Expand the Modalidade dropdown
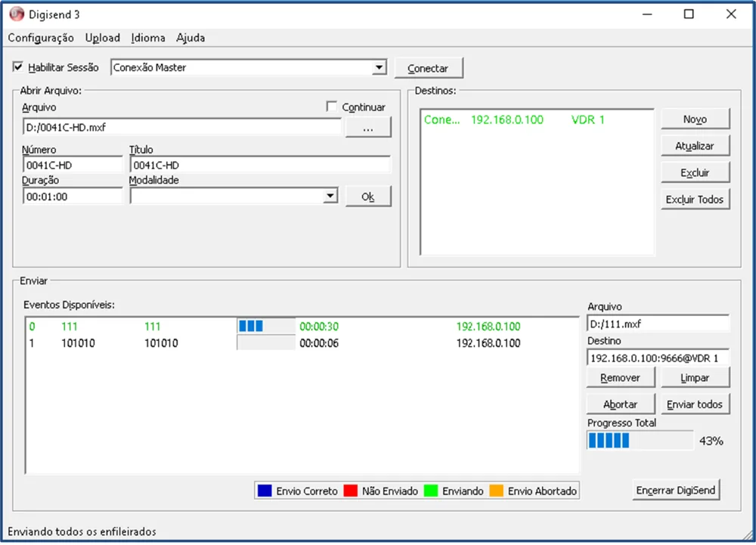Viewport: 756px width, 545px height. click(330, 196)
